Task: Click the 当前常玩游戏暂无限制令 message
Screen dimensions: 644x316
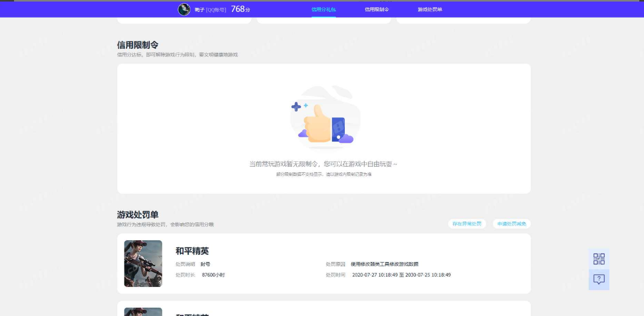Action: click(324, 164)
